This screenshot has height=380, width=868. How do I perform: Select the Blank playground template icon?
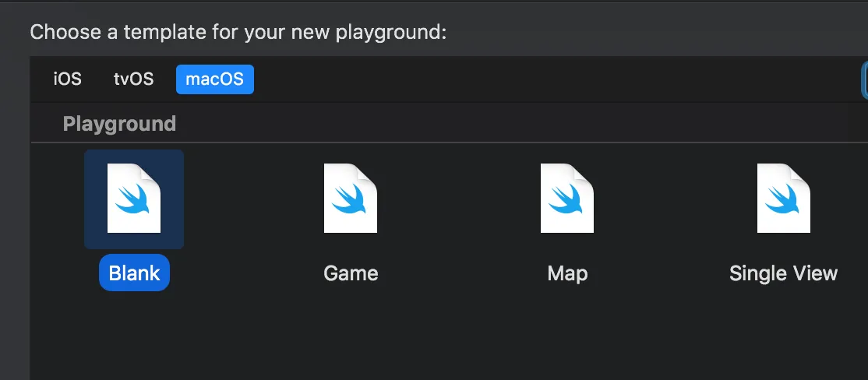point(134,199)
